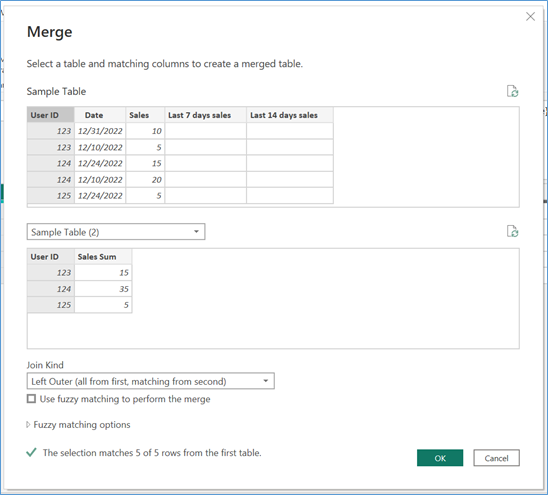Image resolution: width=548 pixels, height=495 pixels.
Task: Click Sales cell with value 15 in first table
Action: click(x=145, y=163)
